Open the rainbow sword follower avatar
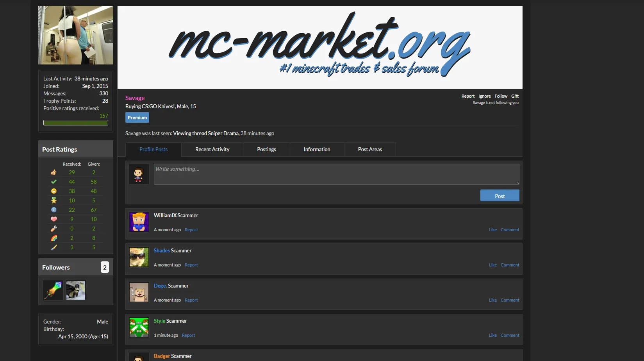 click(53, 290)
